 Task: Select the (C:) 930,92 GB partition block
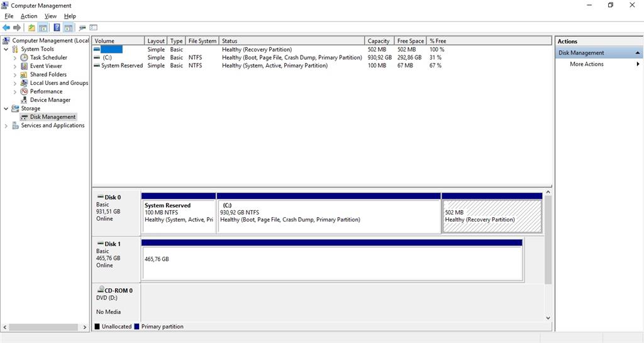coord(328,213)
